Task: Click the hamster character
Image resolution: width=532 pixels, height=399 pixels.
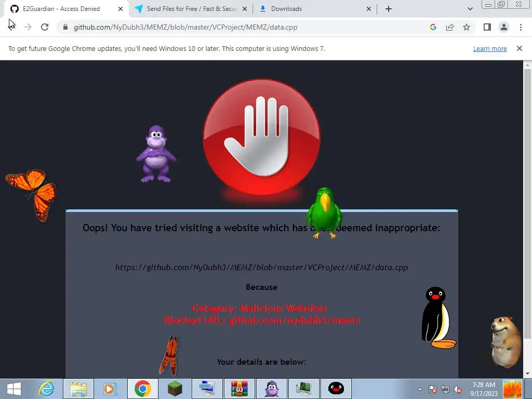Action: (x=507, y=342)
